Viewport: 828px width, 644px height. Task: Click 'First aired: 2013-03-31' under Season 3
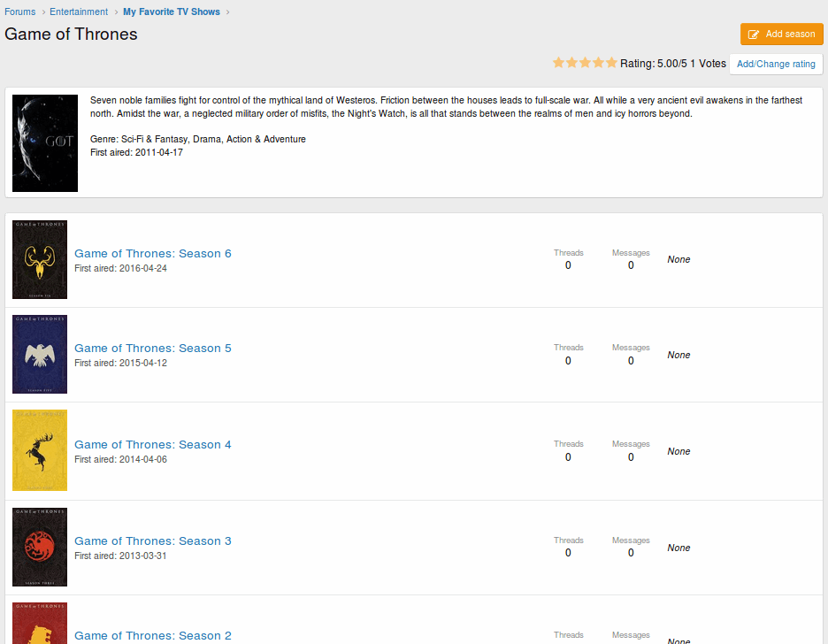pos(120,556)
